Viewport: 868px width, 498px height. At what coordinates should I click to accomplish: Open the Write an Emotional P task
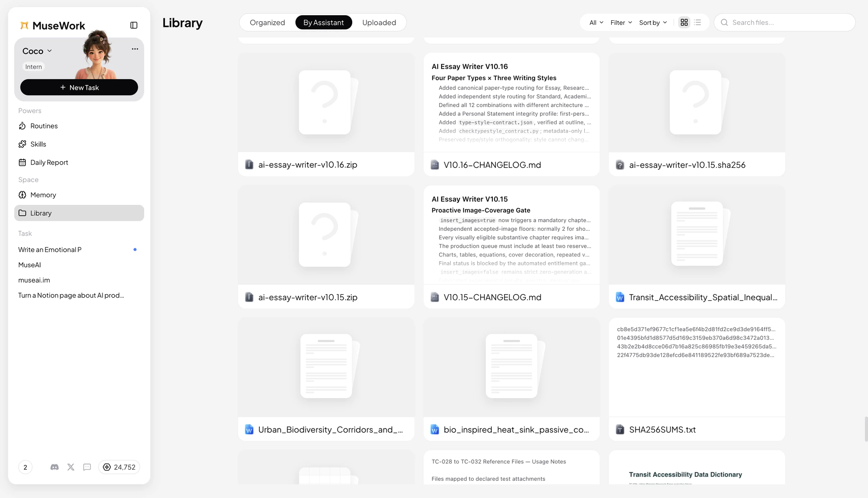coord(79,250)
